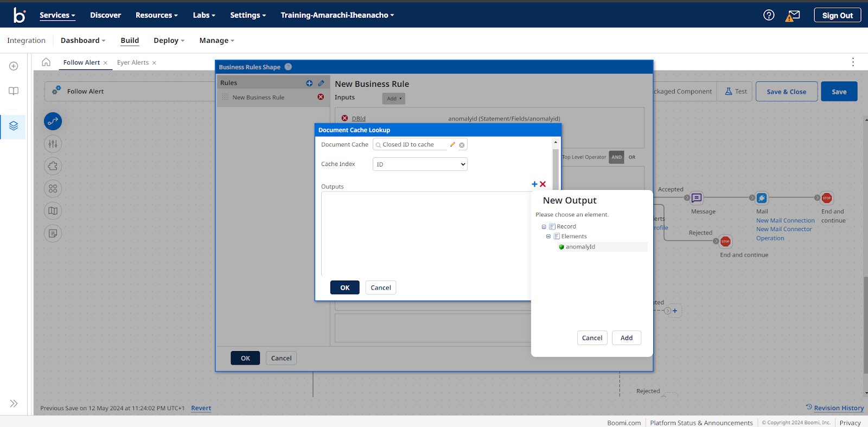Image resolution: width=868 pixels, height=427 pixels.
Task: Select the puzzle piece palette icon
Action: click(x=53, y=166)
